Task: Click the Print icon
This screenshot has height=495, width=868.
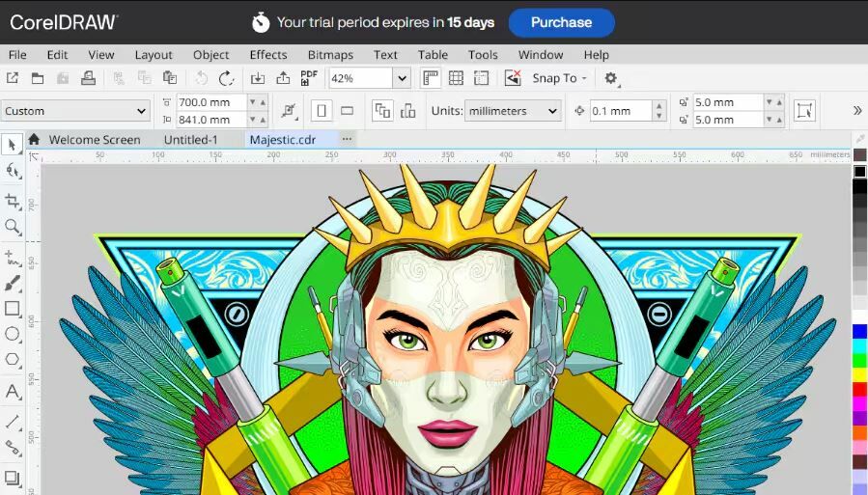Action: coord(88,78)
